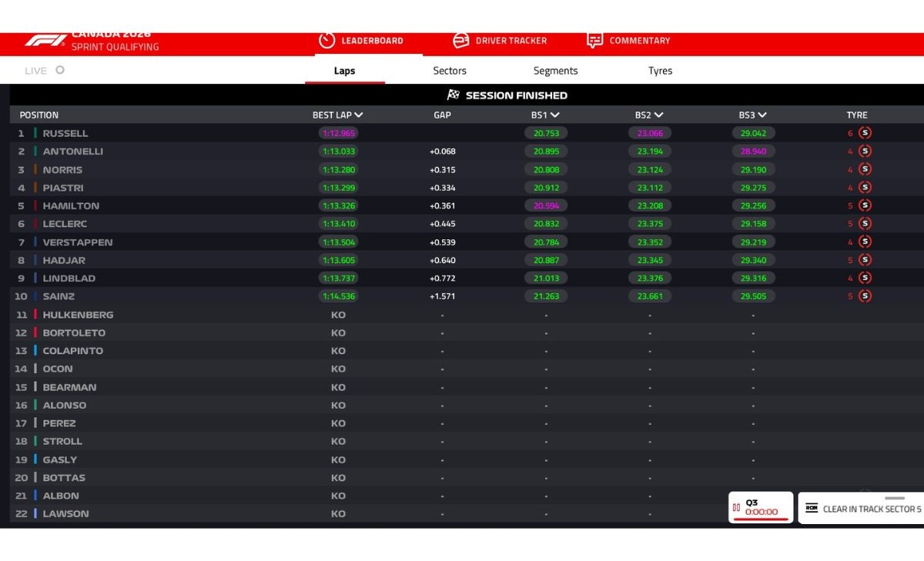Select driver HULKENBERG in the leaderboard
Image resolution: width=924 pixels, height=561 pixels.
[x=78, y=315]
